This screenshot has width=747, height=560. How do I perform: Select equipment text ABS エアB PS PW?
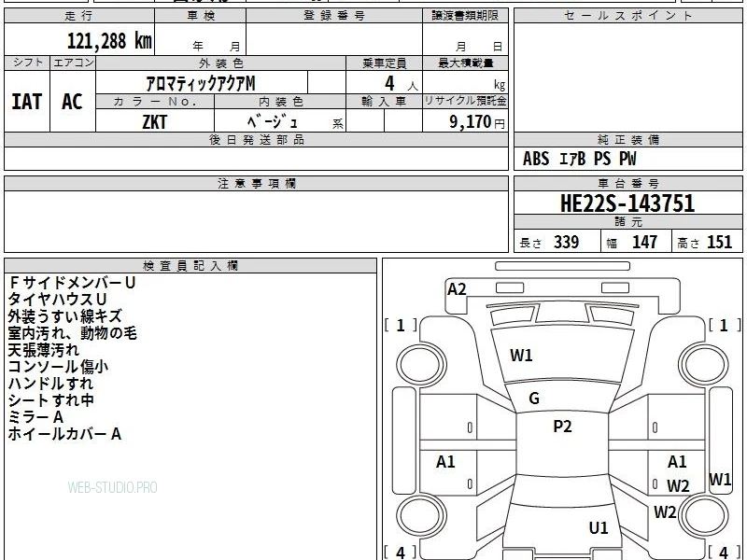tap(579, 159)
